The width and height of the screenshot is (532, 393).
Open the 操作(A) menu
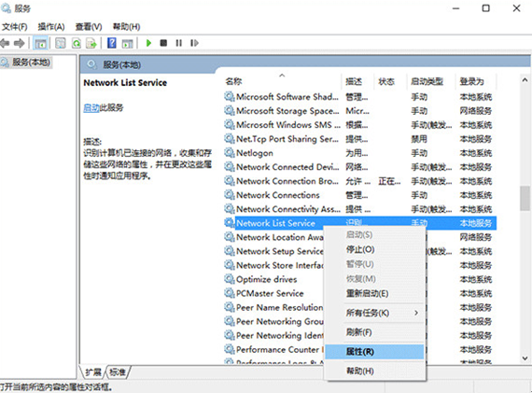tap(51, 27)
